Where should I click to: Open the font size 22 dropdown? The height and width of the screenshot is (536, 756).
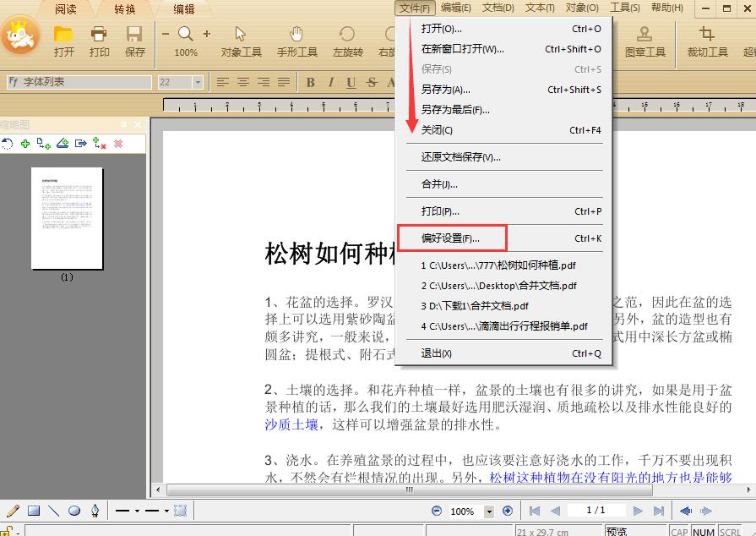(198, 83)
